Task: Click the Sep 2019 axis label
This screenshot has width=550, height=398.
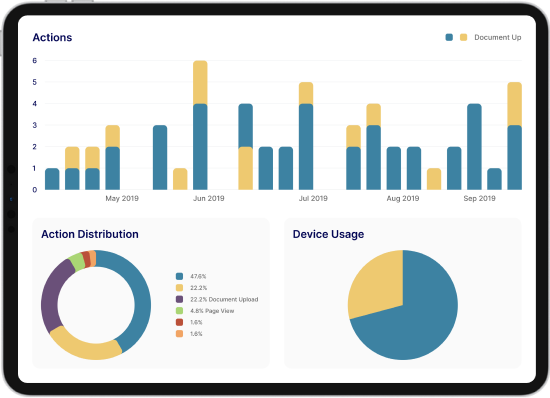Action: click(x=479, y=198)
